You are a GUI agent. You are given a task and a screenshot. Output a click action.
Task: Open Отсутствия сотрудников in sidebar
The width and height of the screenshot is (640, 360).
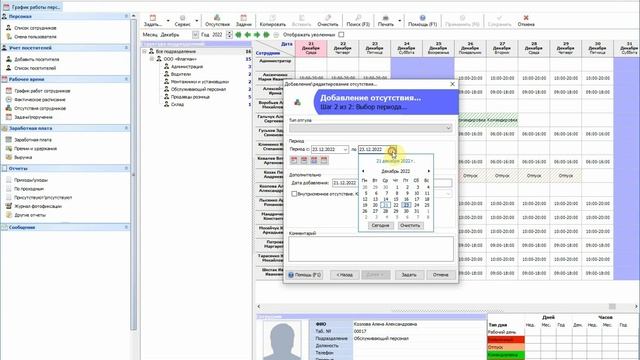point(36,108)
